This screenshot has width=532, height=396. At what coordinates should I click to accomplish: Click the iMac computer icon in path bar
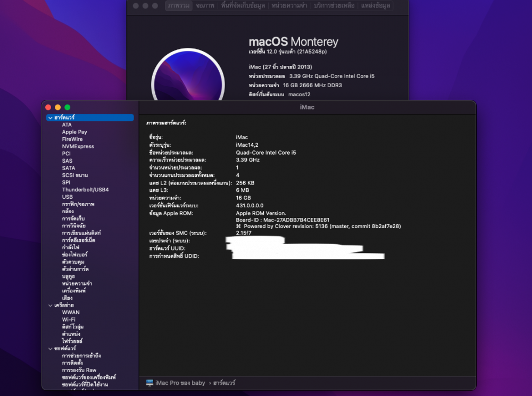149,383
